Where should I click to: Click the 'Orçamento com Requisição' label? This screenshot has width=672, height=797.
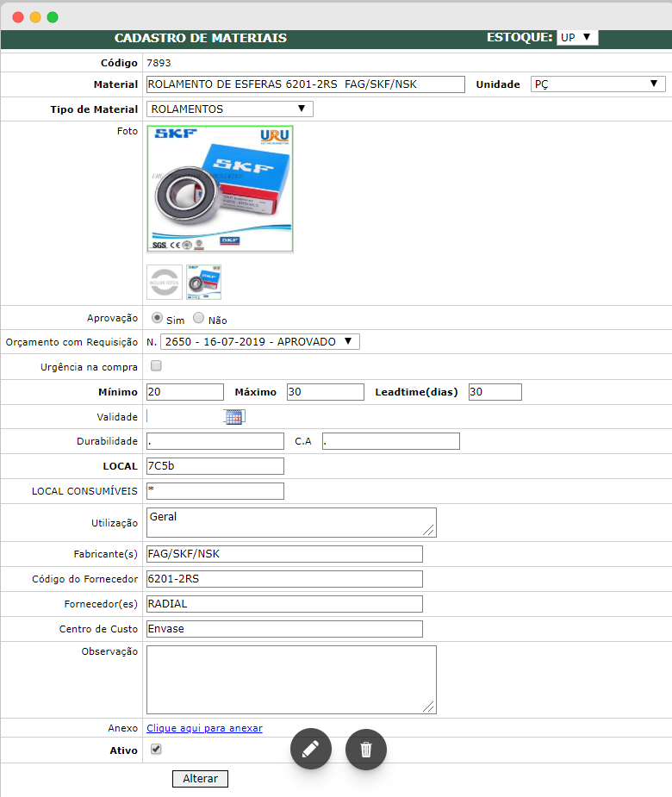[72, 342]
